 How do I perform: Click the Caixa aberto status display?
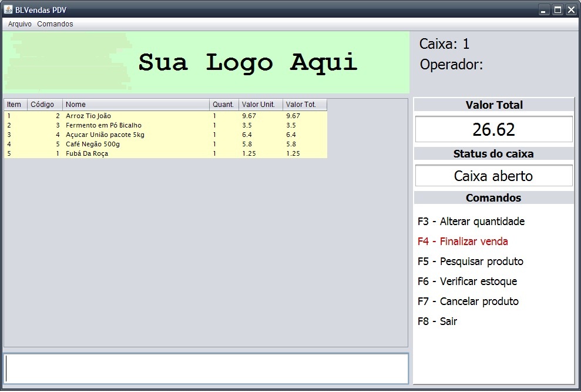[x=493, y=175]
